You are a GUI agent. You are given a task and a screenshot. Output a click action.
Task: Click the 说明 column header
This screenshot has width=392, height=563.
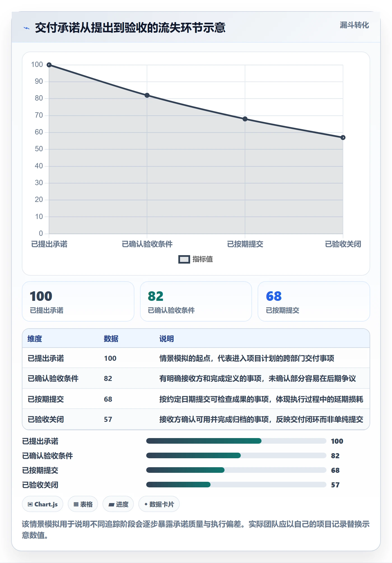point(167,339)
